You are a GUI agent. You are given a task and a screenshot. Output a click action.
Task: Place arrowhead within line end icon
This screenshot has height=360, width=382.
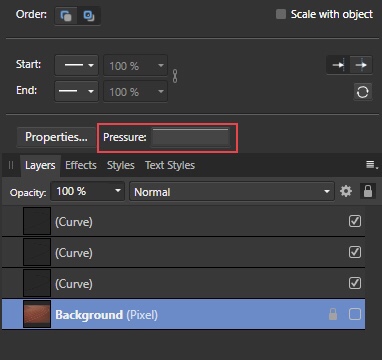pos(338,65)
